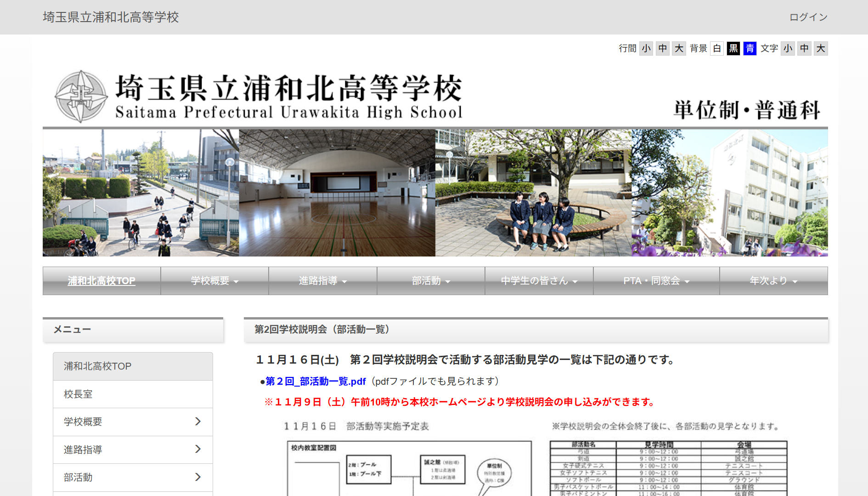The width and height of the screenshot is (868, 496).
Task: Set line spacing 行間 to 大
Action: coord(679,48)
